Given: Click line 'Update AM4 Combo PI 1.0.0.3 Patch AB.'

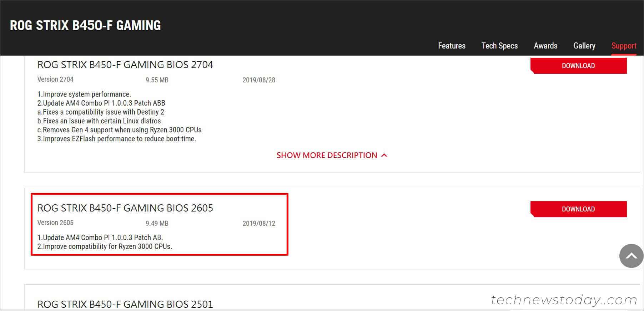Looking at the screenshot, I should [100, 238].
